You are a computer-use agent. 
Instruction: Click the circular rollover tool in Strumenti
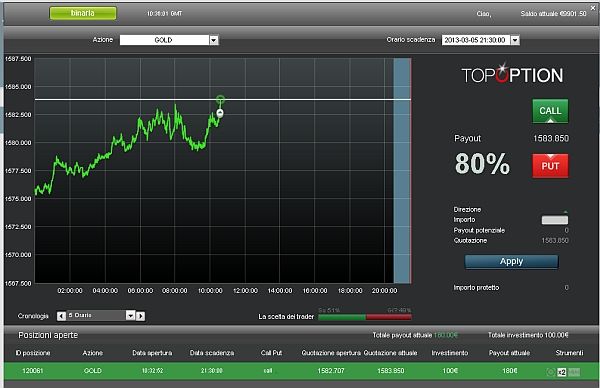(551, 372)
